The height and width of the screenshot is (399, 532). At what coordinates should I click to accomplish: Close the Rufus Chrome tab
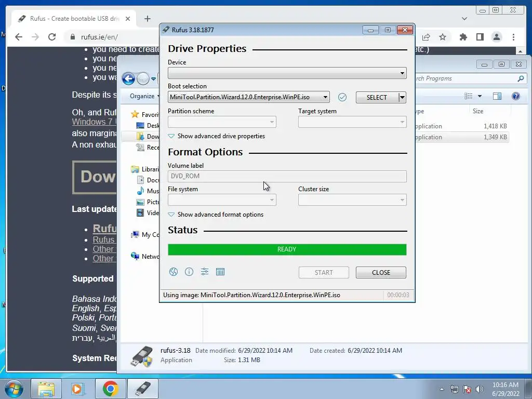click(128, 19)
